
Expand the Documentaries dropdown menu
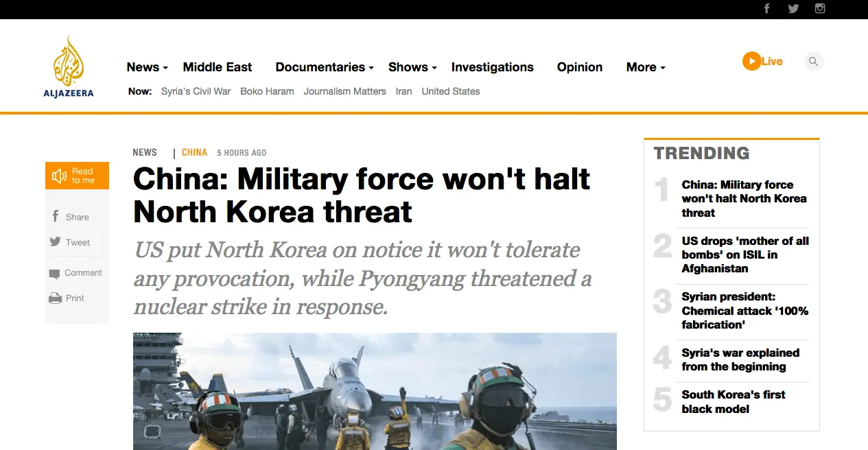pyautogui.click(x=325, y=67)
